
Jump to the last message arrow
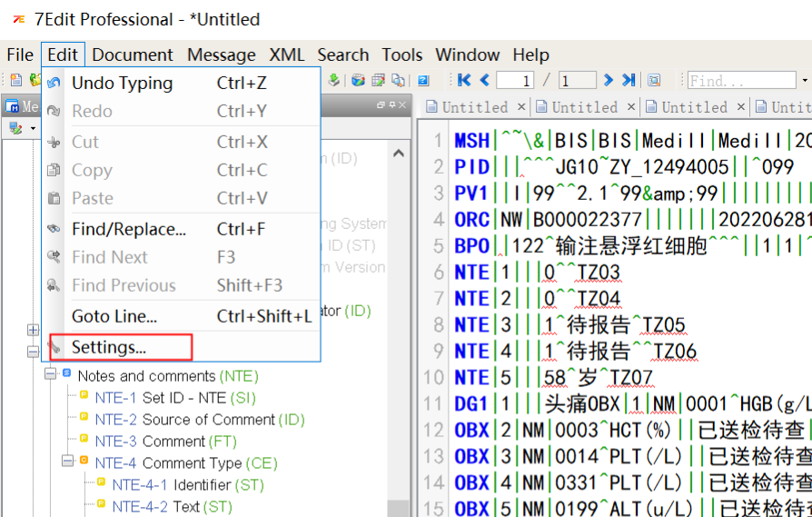(629, 81)
